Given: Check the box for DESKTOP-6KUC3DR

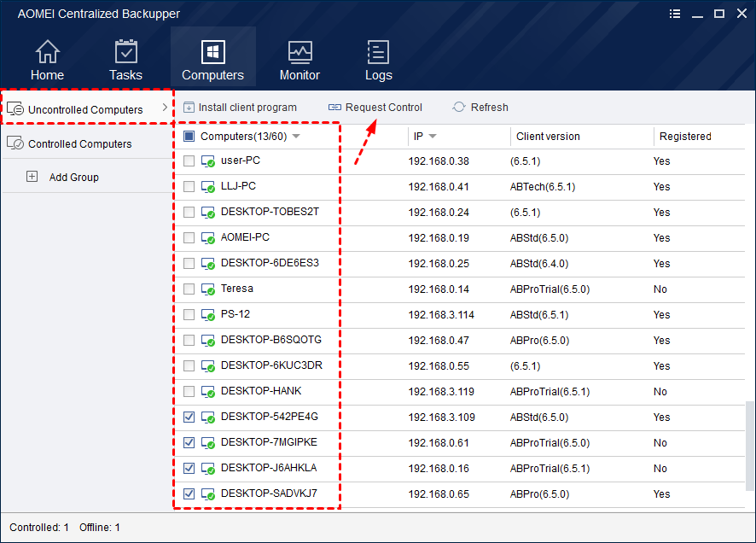Looking at the screenshot, I should pos(189,366).
